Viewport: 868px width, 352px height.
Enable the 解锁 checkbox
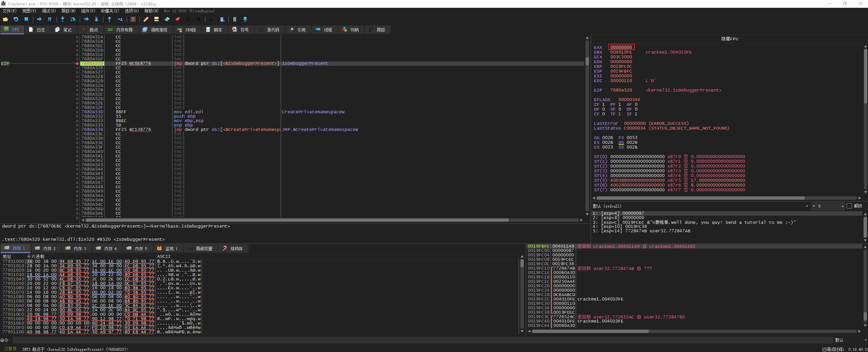click(x=849, y=206)
